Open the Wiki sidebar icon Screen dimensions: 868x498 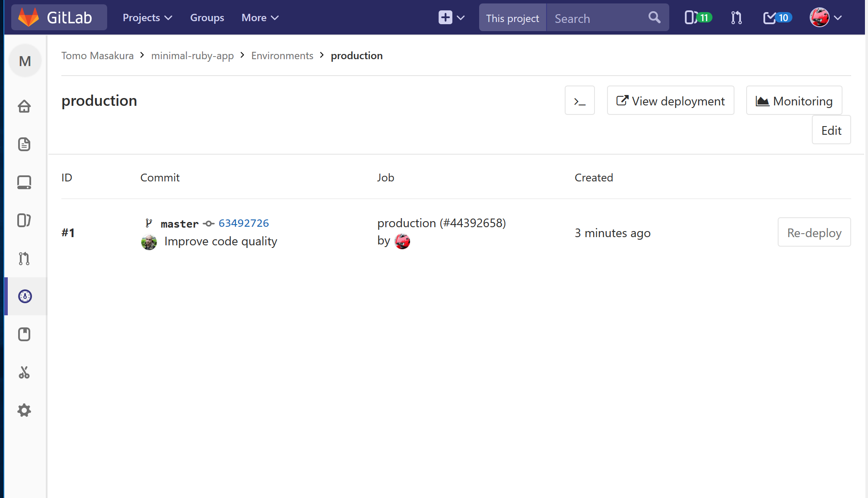pyautogui.click(x=24, y=334)
